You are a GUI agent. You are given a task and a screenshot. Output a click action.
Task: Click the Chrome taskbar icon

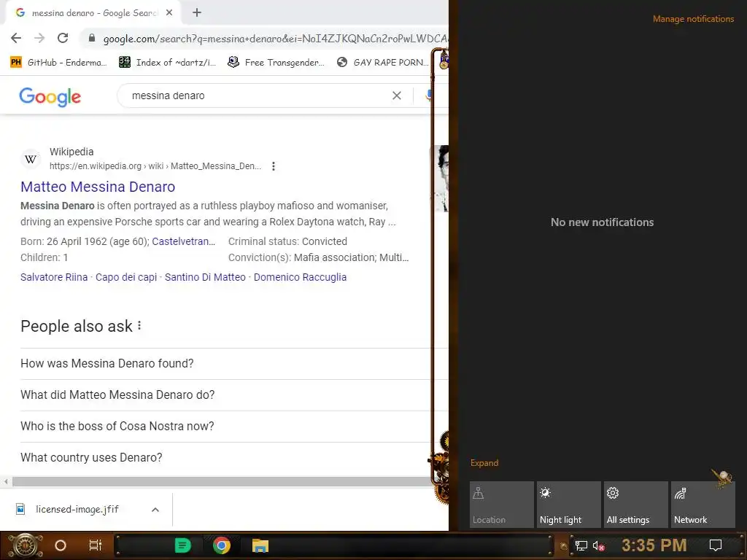(222, 545)
